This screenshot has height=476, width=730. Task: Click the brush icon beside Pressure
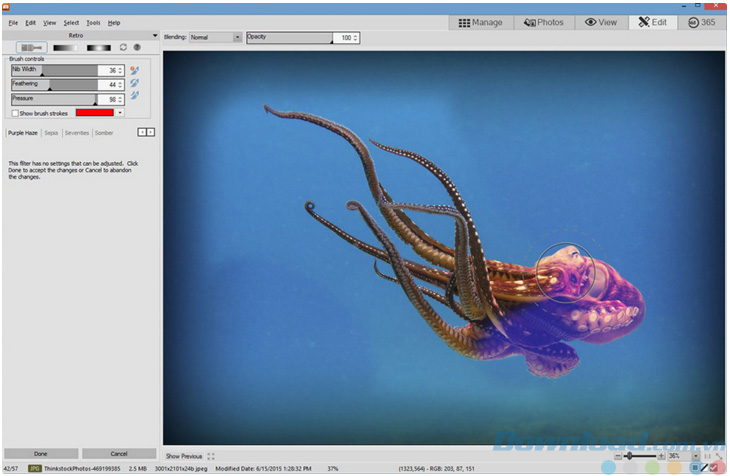pyautogui.click(x=135, y=97)
